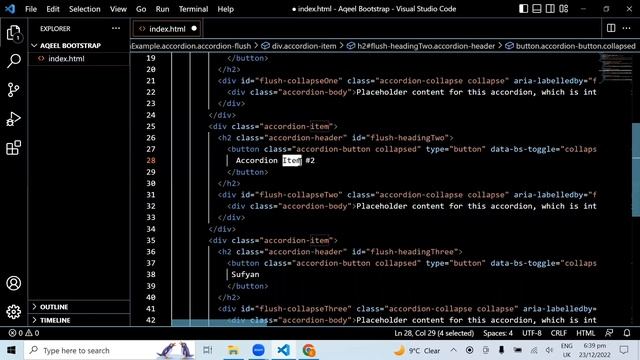The image size is (640, 360).
Task: Change indentation via Spaces: 4
Action: (498, 333)
